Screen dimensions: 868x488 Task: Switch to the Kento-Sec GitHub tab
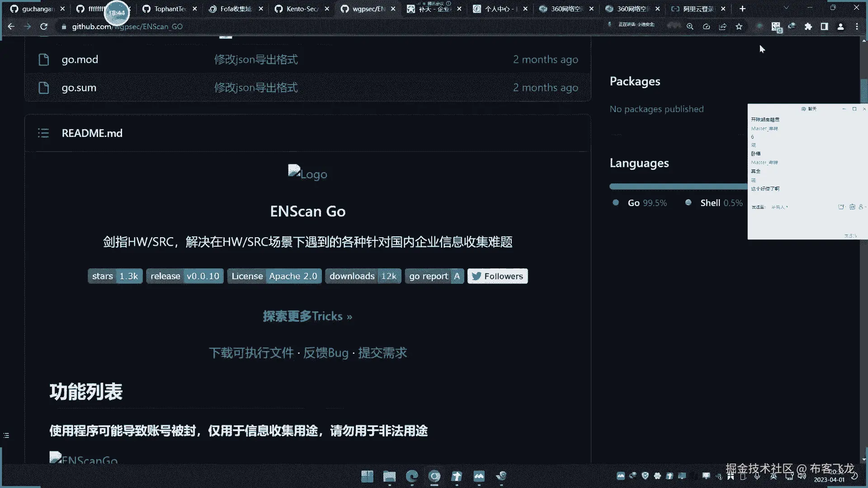coord(302,9)
